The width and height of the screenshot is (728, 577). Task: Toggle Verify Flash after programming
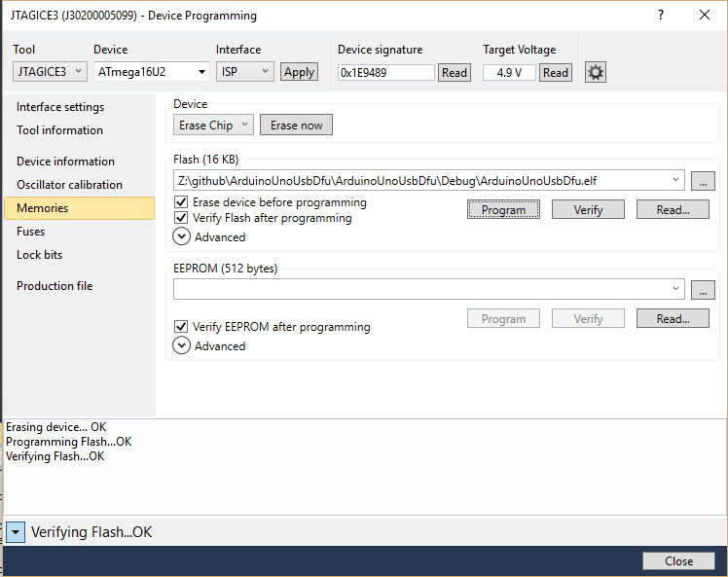[181, 218]
